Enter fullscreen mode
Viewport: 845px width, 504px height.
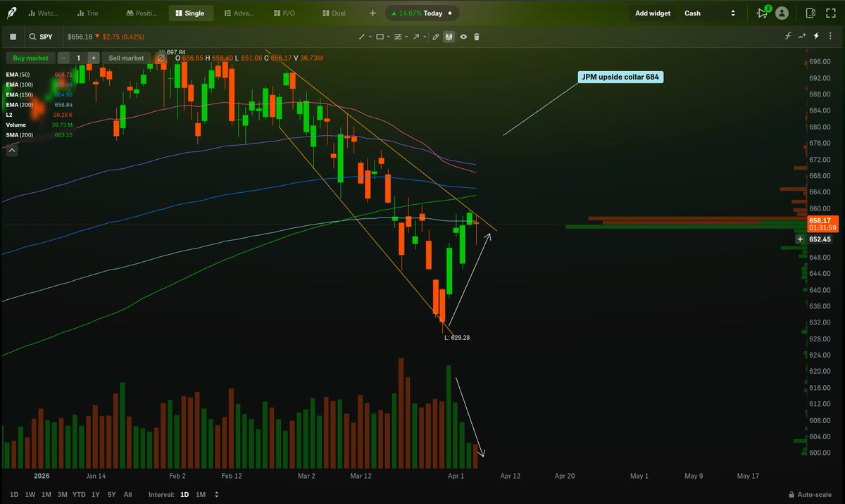click(x=832, y=13)
